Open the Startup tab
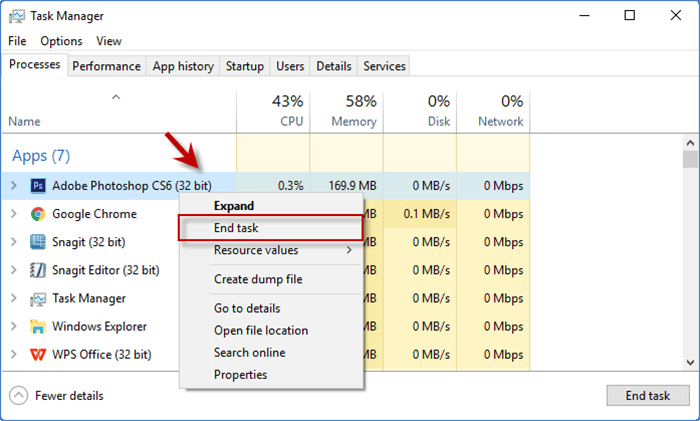The height and width of the screenshot is (421, 700). point(245,66)
